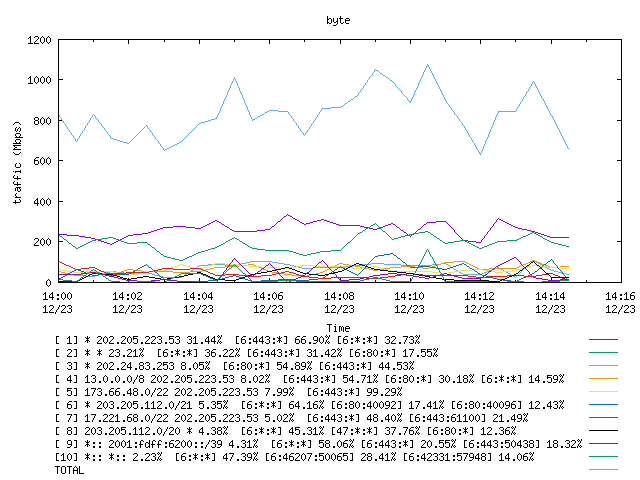The image size is (640, 480).
Task: Click "[6:443:61100] 21.49%" in legend row 7
Action: 468,418
